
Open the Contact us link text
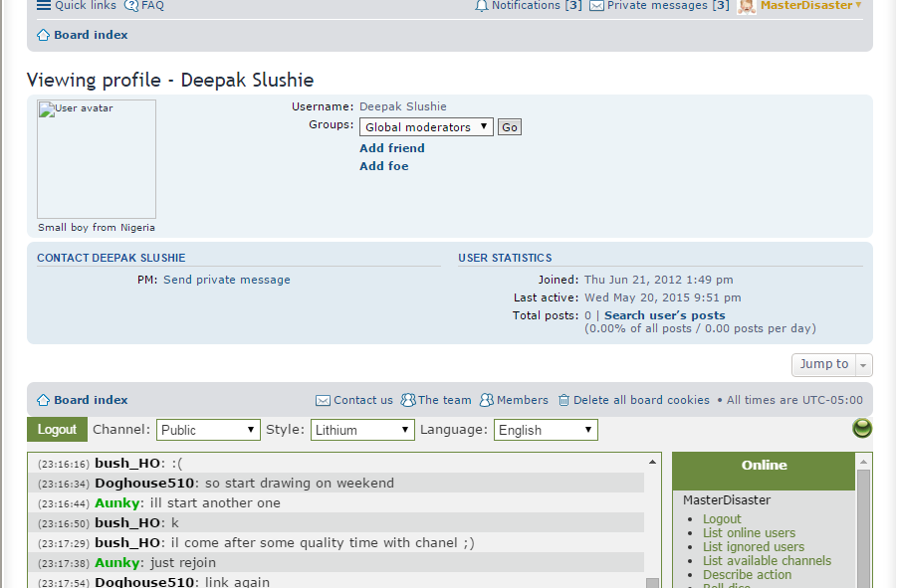pyautogui.click(x=363, y=400)
